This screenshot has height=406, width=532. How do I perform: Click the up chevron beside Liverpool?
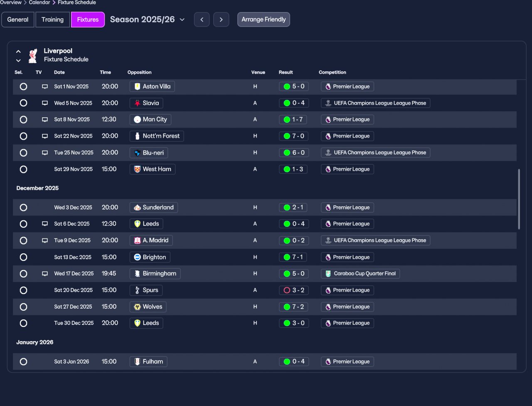[x=18, y=52]
